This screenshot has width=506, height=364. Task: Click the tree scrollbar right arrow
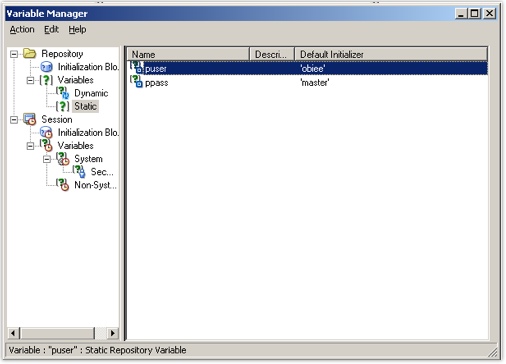tap(112, 333)
